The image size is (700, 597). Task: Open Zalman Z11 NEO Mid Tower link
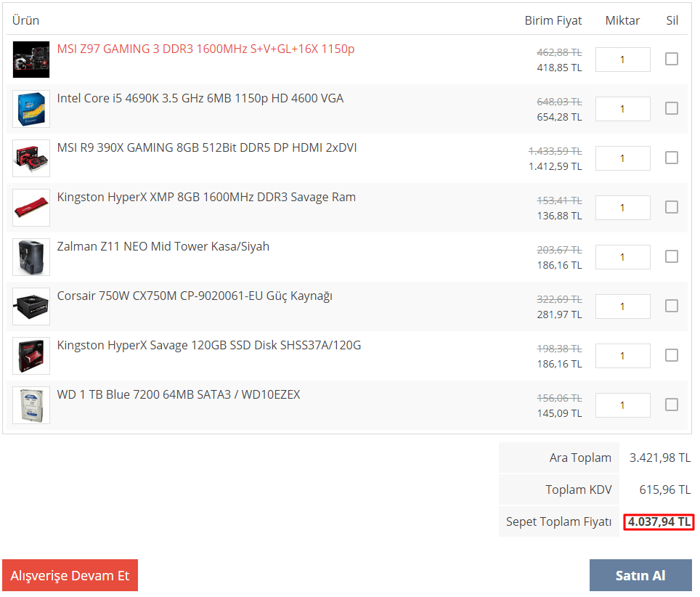pos(163,246)
